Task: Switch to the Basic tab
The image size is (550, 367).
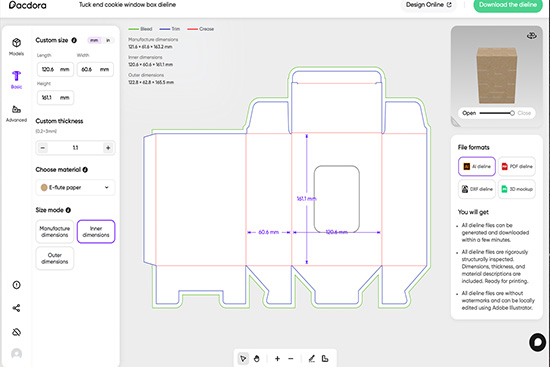Action: [x=16, y=80]
